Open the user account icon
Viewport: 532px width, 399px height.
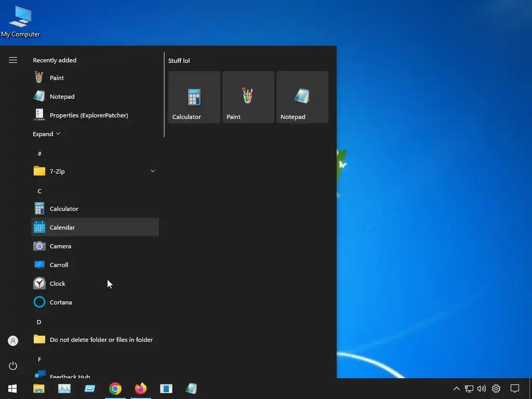click(x=13, y=341)
